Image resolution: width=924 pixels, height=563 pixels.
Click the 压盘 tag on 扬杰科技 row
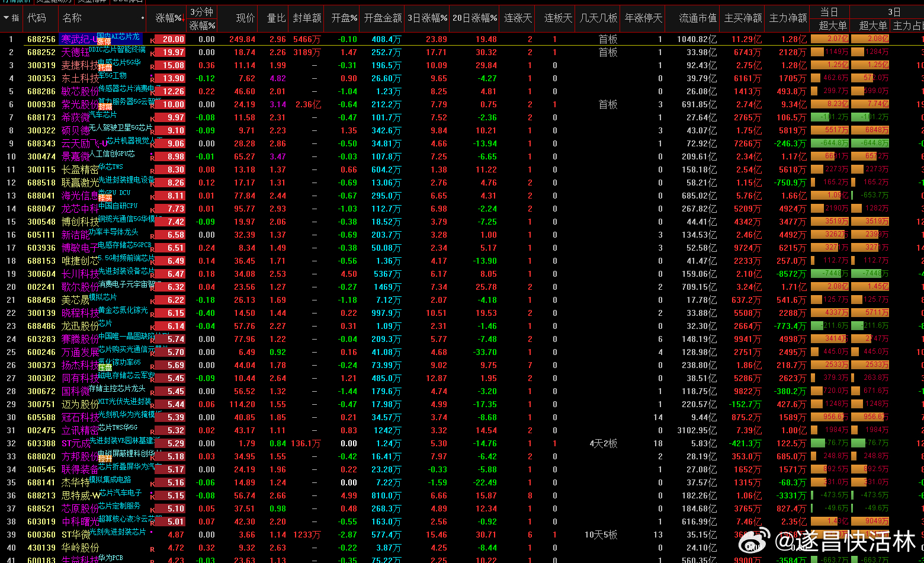point(105,368)
